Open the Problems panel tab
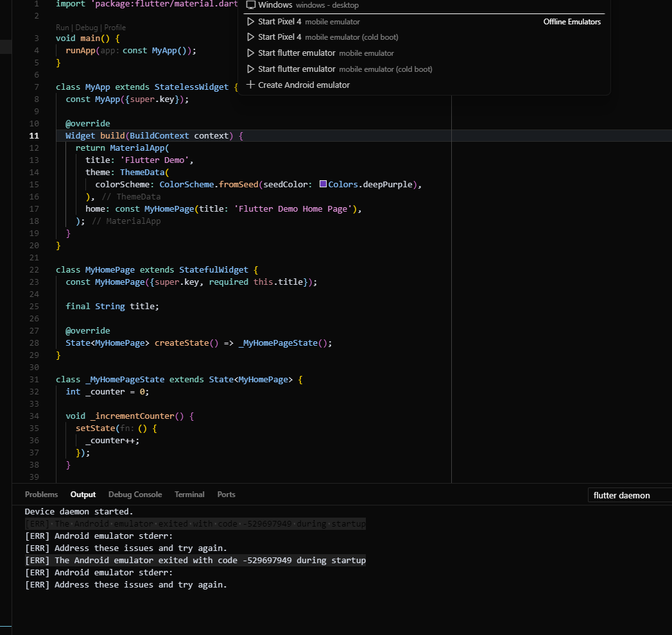This screenshot has width=672, height=635. [x=41, y=495]
